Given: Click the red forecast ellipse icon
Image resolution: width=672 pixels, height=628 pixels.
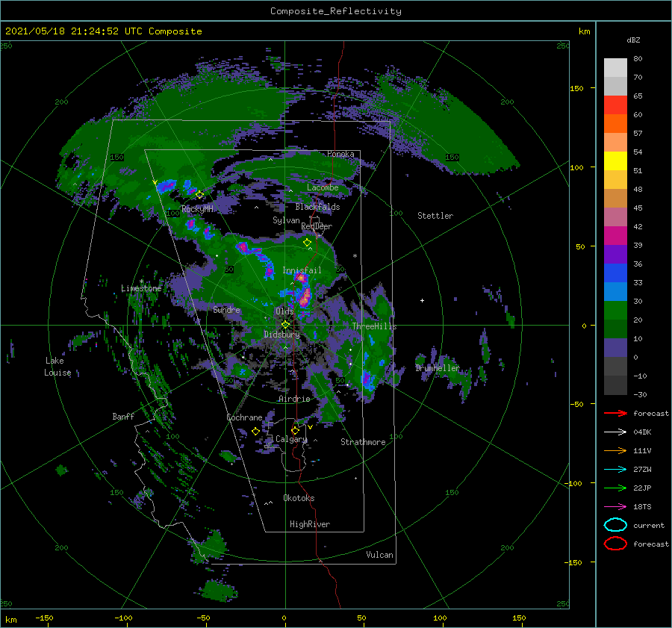Looking at the screenshot, I should click(615, 544).
